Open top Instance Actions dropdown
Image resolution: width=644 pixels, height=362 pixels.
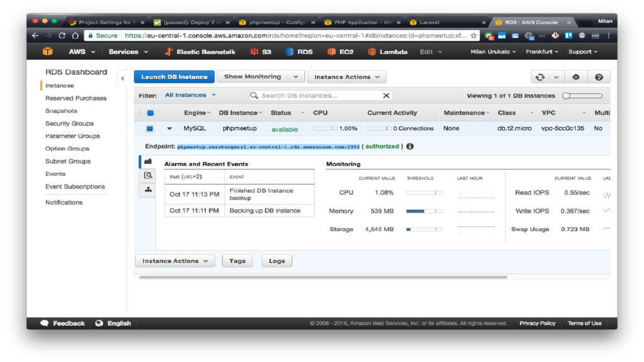[x=347, y=77]
